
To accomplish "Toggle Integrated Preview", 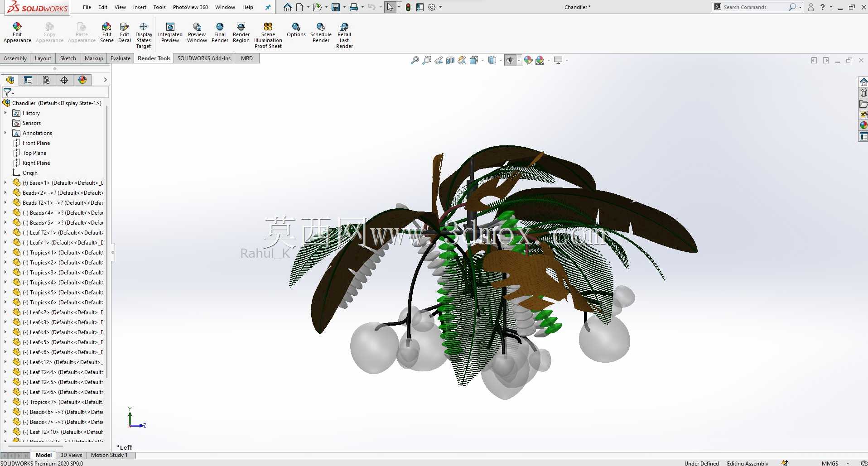I will point(170,33).
